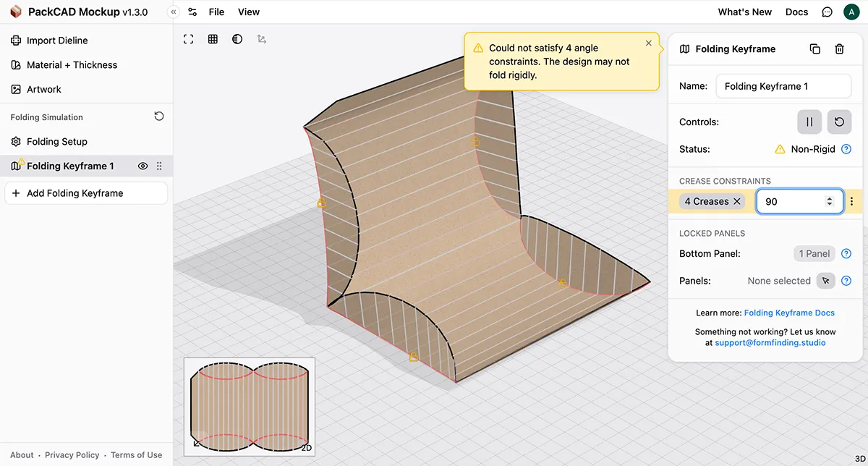Reset the folding controls with the restart button

pyautogui.click(x=839, y=122)
